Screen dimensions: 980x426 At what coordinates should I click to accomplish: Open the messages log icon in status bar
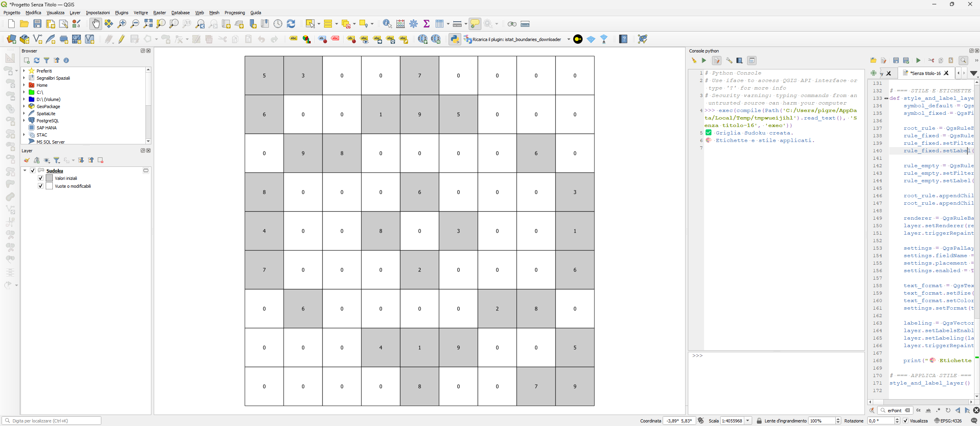pos(974,420)
